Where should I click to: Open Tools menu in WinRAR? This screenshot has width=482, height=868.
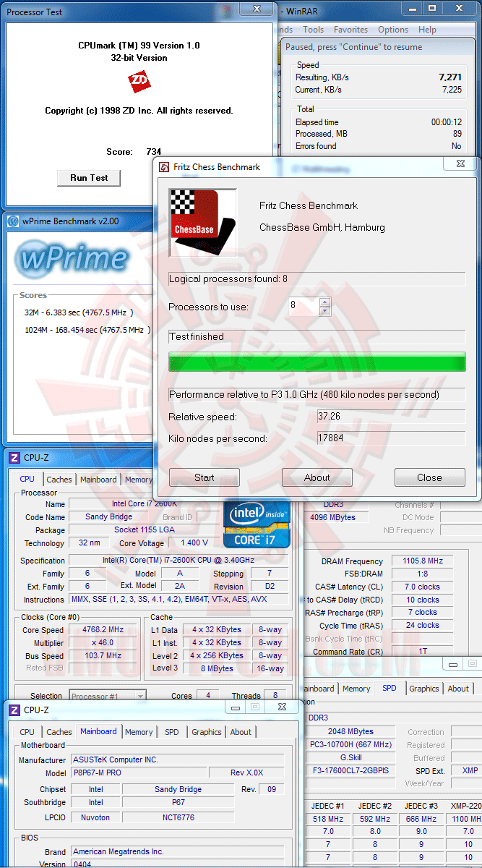(x=313, y=30)
